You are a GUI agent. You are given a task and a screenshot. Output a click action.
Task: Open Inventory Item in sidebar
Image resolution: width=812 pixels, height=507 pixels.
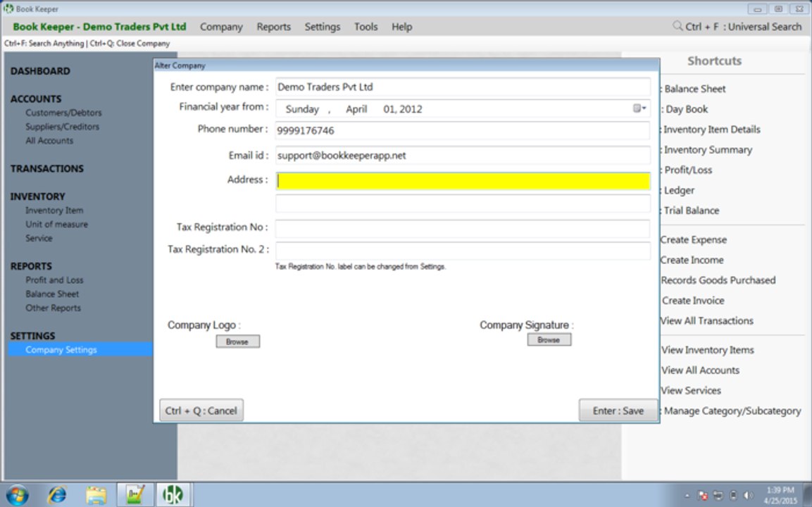(54, 211)
